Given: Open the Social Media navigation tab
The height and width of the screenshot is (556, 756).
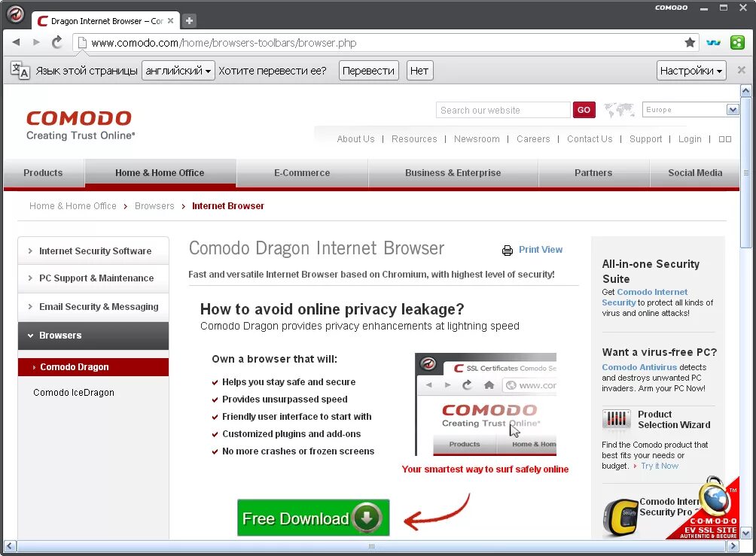Looking at the screenshot, I should 695,172.
